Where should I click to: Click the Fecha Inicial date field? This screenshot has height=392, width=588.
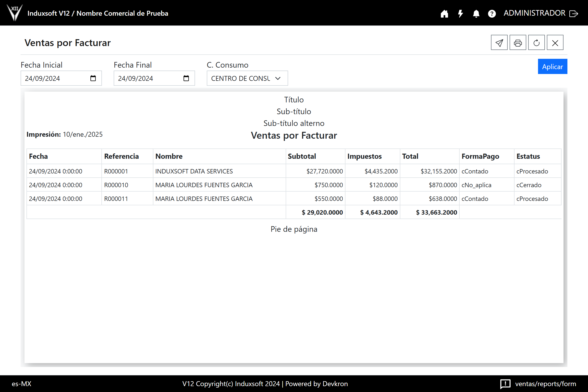55,78
